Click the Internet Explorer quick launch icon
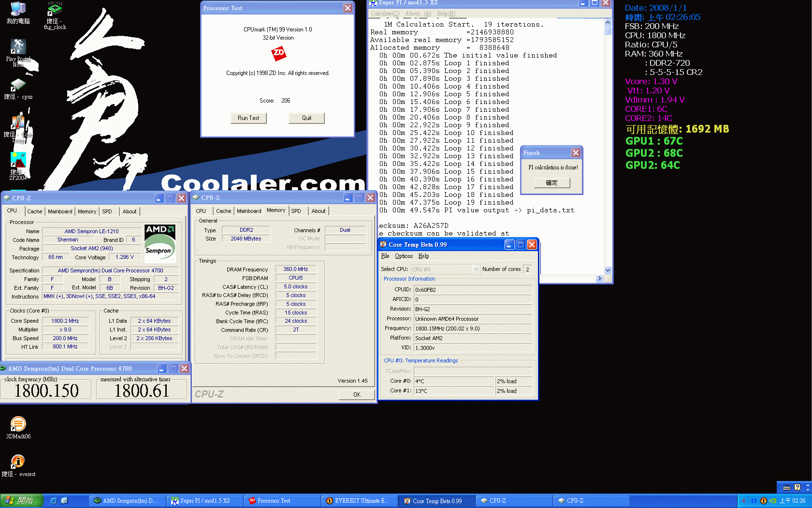The height and width of the screenshot is (508, 812). tap(54, 501)
